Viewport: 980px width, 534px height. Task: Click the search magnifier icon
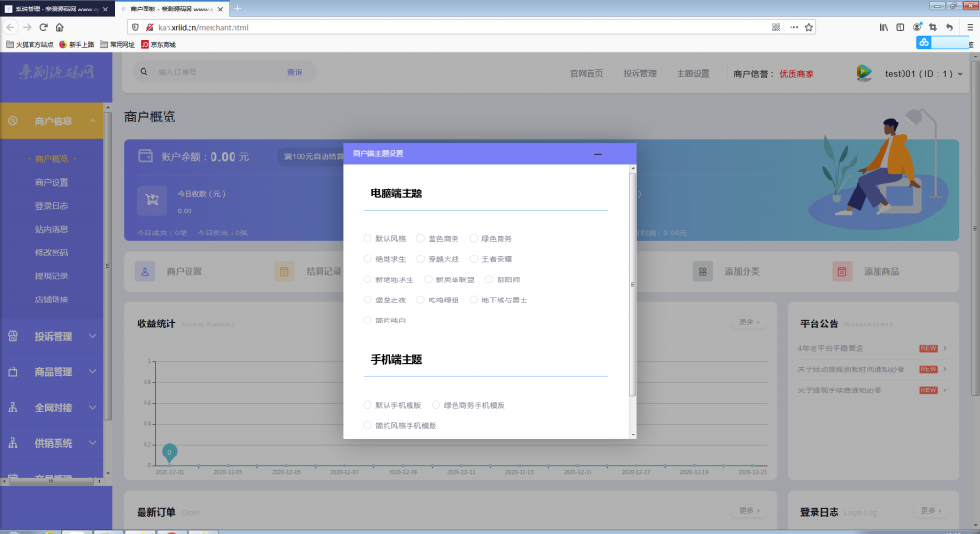[x=145, y=72]
